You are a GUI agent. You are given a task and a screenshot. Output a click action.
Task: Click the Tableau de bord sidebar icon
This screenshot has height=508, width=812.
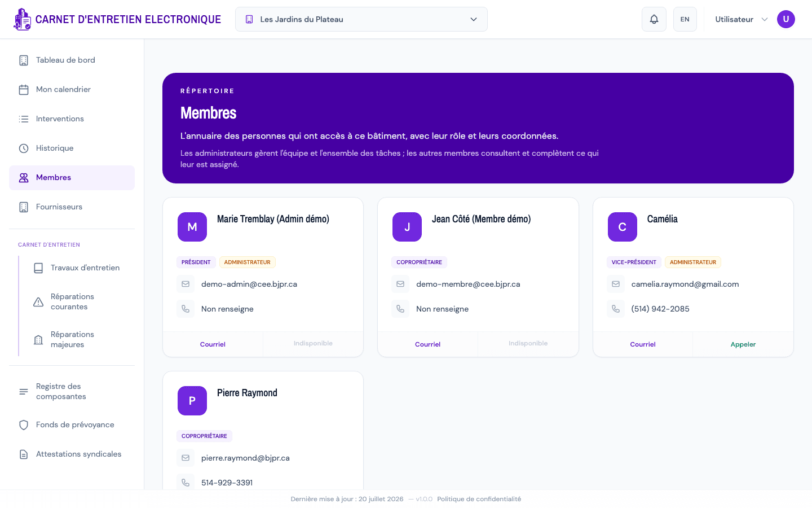[24, 60]
